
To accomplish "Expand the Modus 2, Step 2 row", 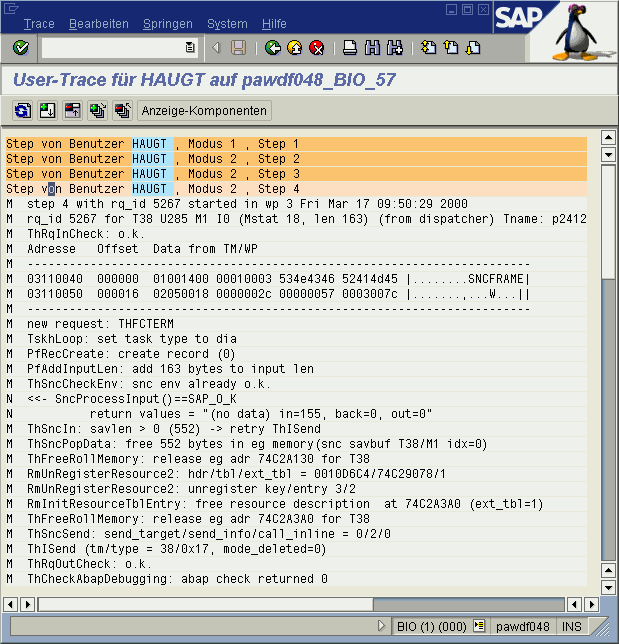I will coord(296,159).
